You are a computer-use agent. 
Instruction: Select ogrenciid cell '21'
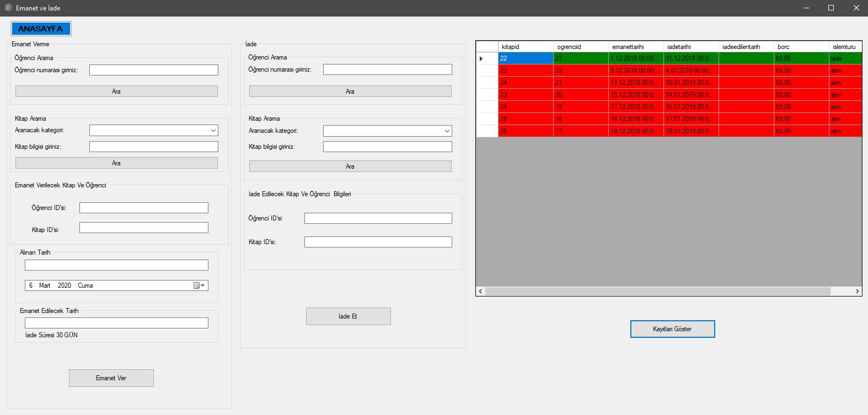coord(581,83)
